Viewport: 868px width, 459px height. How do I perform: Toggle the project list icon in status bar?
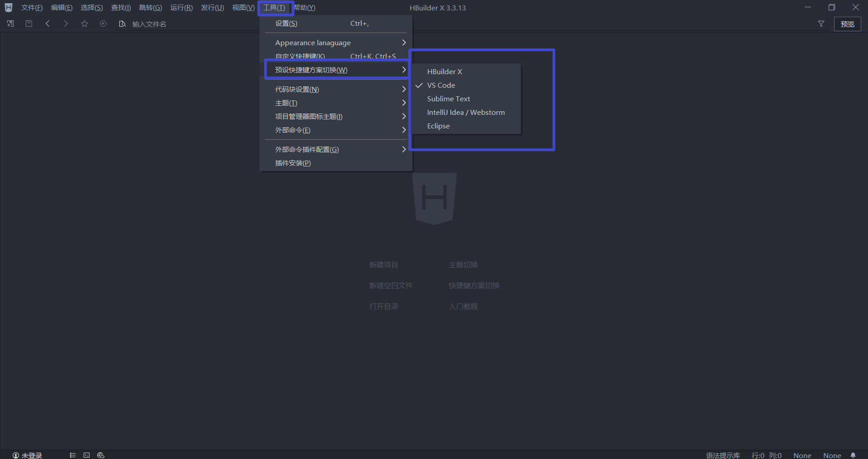tap(72, 455)
